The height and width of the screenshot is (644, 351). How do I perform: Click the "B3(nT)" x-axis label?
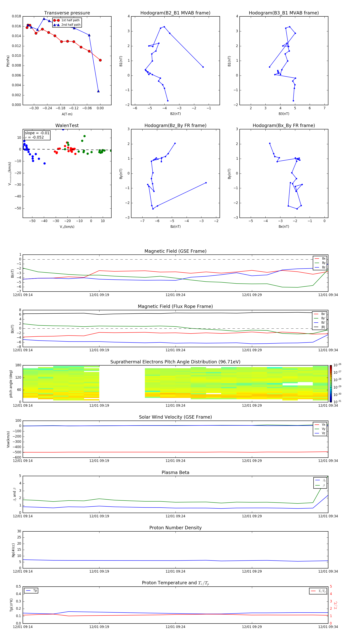coord(284,114)
